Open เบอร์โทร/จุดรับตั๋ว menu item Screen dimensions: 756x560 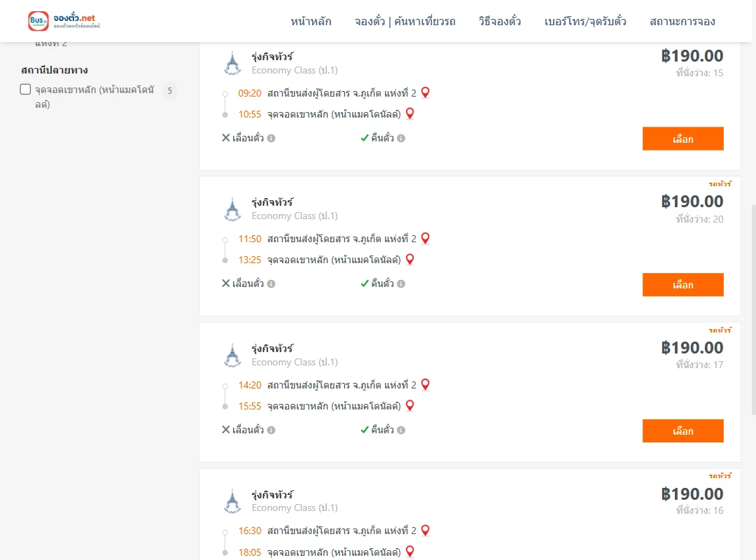point(585,21)
